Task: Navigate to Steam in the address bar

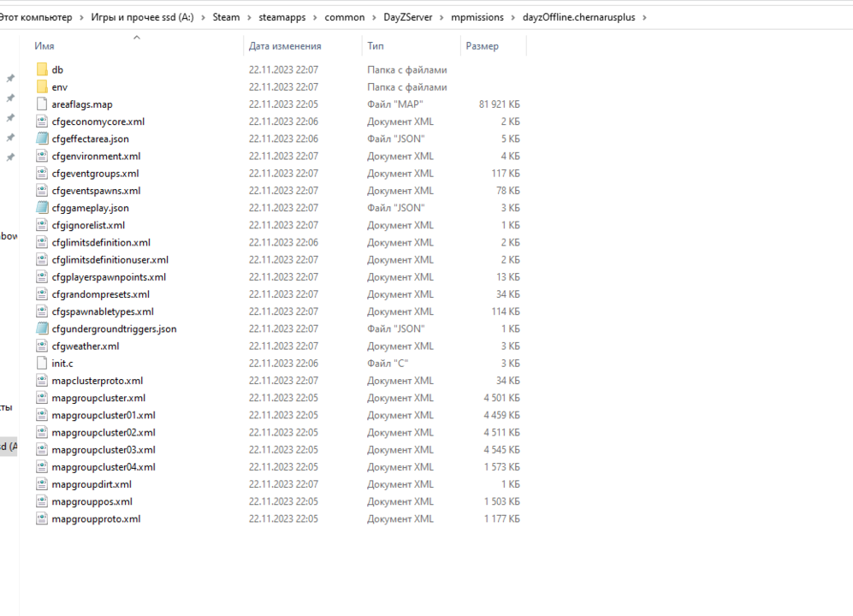Action: (x=227, y=17)
